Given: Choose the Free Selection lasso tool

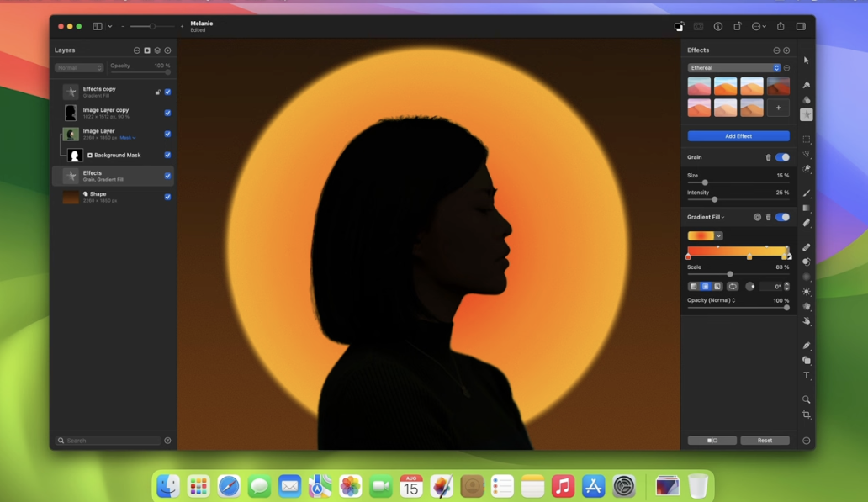Looking at the screenshot, I should (x=806, y=155).
